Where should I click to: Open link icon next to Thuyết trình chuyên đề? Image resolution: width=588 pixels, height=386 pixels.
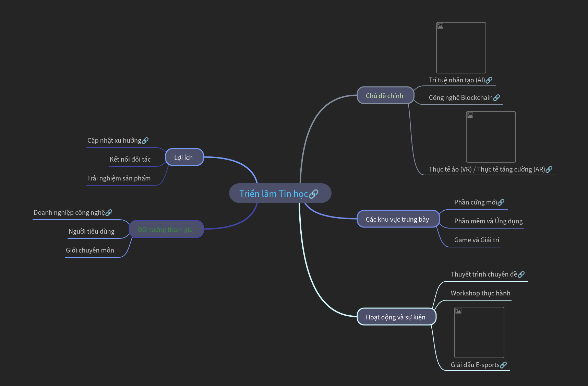click(521, 274)
